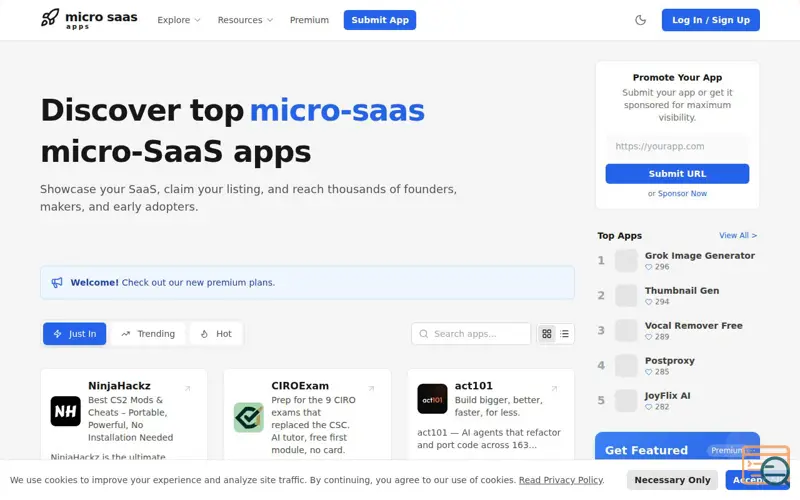800x500 pixels.
Task: Switch to list view layout
Action: point(564,334)
